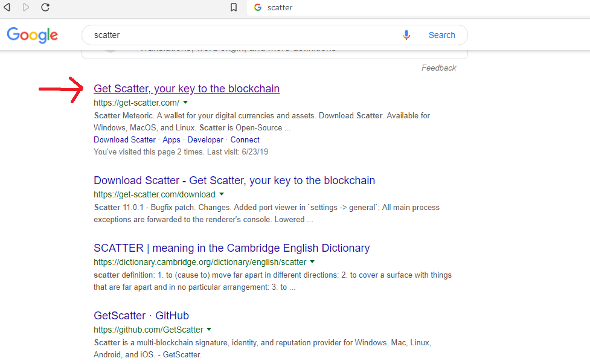
Task: Focus the Google search input field
Action: (x=242, y=35)
